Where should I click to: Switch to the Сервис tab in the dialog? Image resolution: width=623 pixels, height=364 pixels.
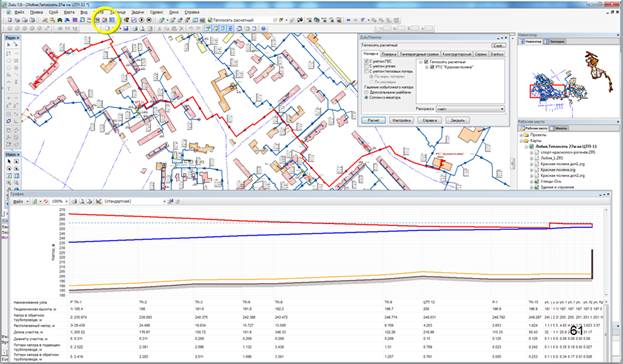coord(481,54)
